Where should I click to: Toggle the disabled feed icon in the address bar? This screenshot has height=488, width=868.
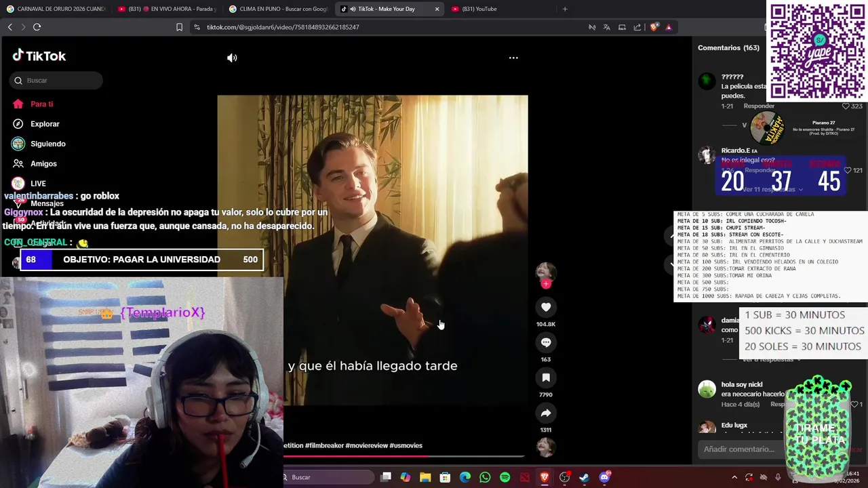pyautogui.click(x=591, y=27)
